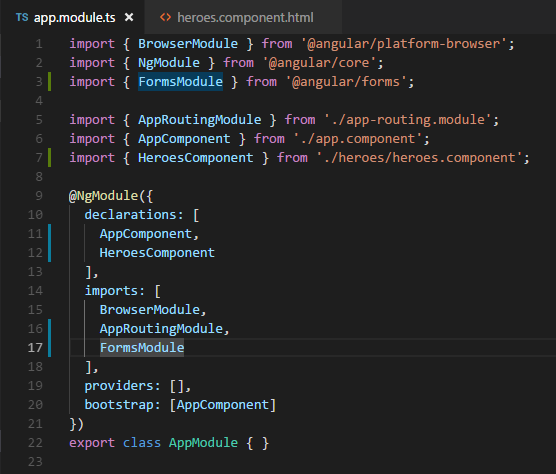Click the declarations property on line 10
Viewport: 556px width, 474px height.
(130, 214)
